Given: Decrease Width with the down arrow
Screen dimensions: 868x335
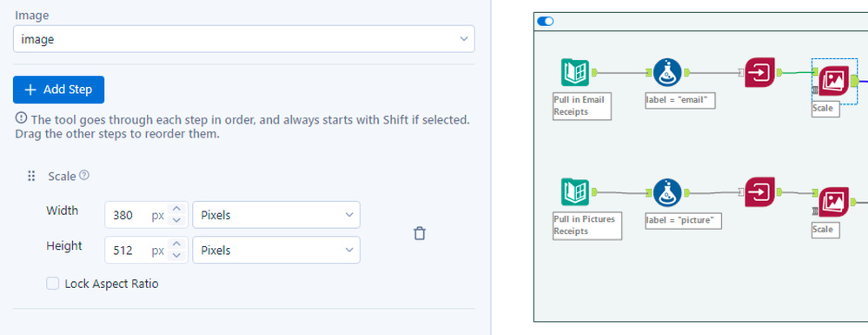Looking at the screenshot, I should click(x=176, y=221).
